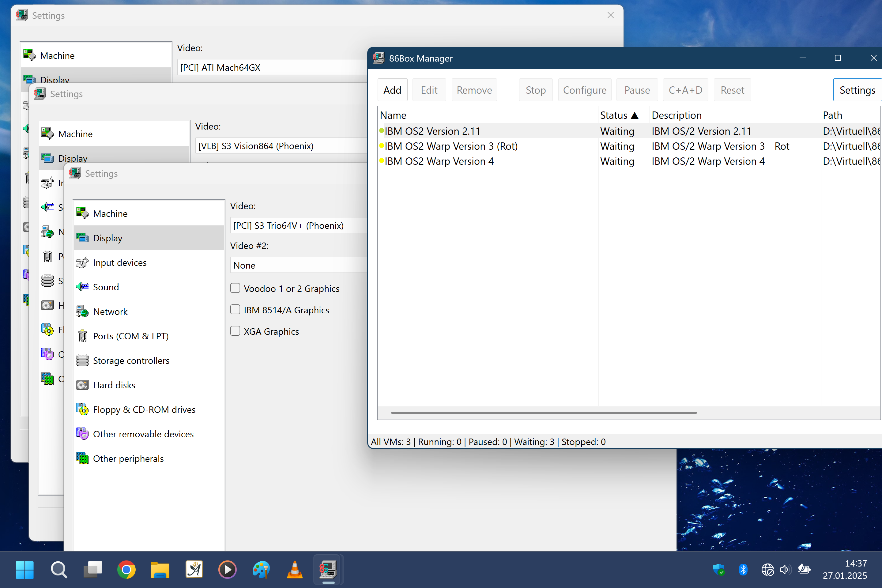Select Hard disks category
This screenshot has height=588, width=882.
pos(149,385)
